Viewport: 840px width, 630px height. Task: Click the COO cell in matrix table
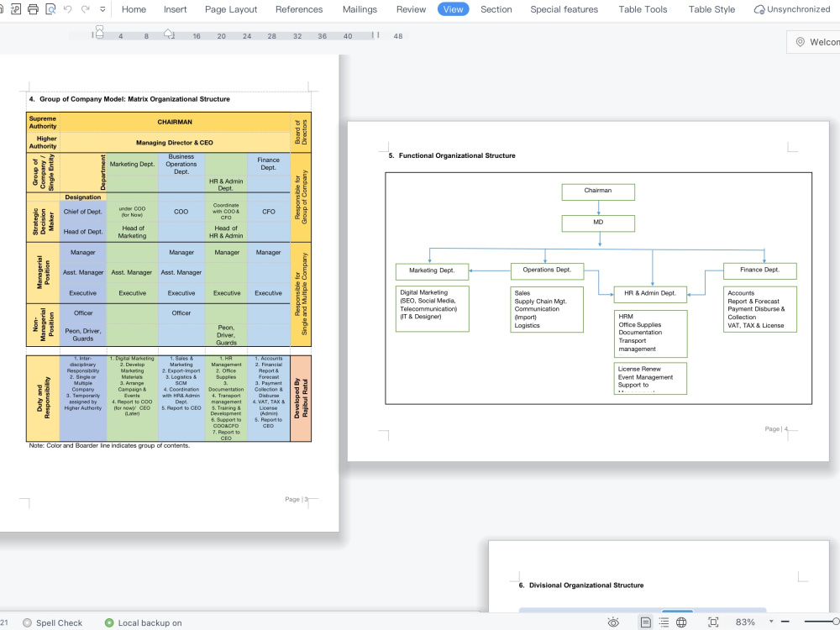point(181,212)
